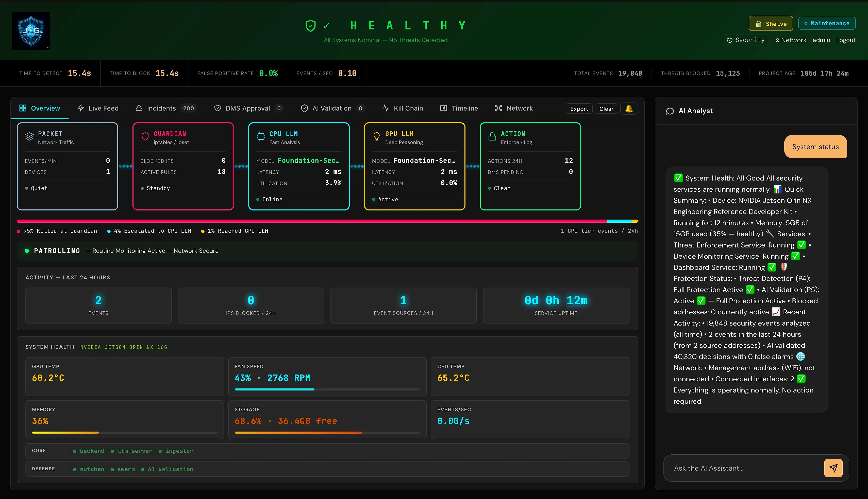Click the 95% Killed at Guardian legend

point(57,231)
